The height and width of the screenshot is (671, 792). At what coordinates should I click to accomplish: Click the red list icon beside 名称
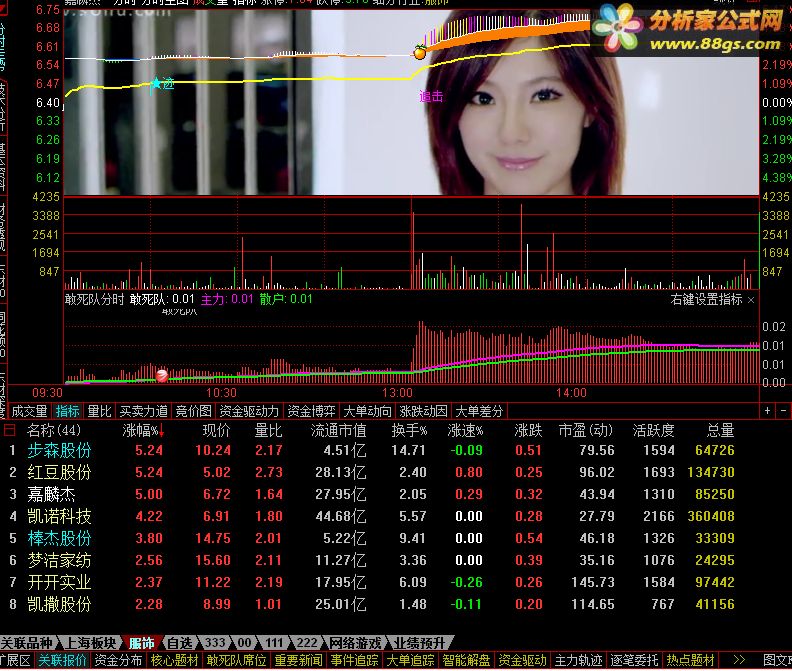[9, 430]
